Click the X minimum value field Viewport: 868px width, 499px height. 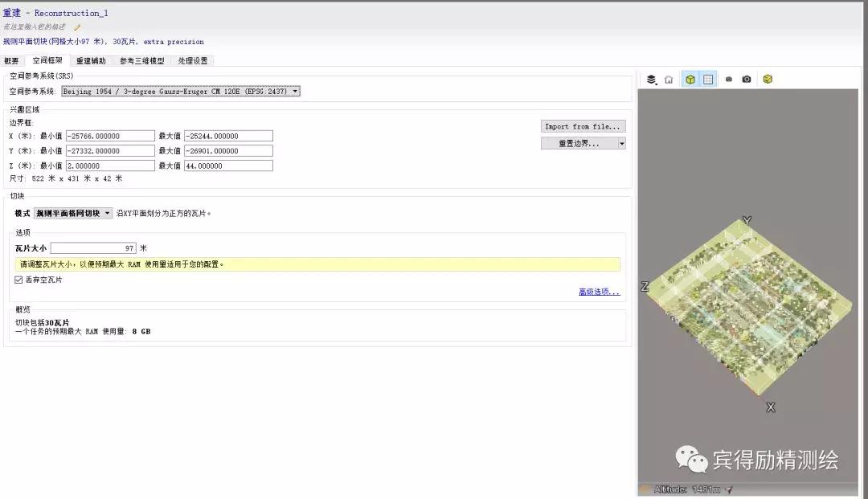tap(110, 136)
